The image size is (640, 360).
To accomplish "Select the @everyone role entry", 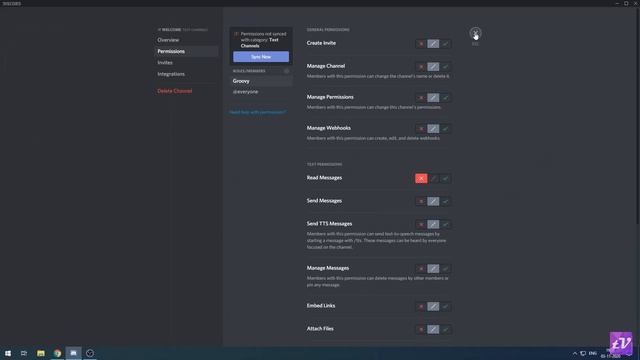I will pos(261,92).
